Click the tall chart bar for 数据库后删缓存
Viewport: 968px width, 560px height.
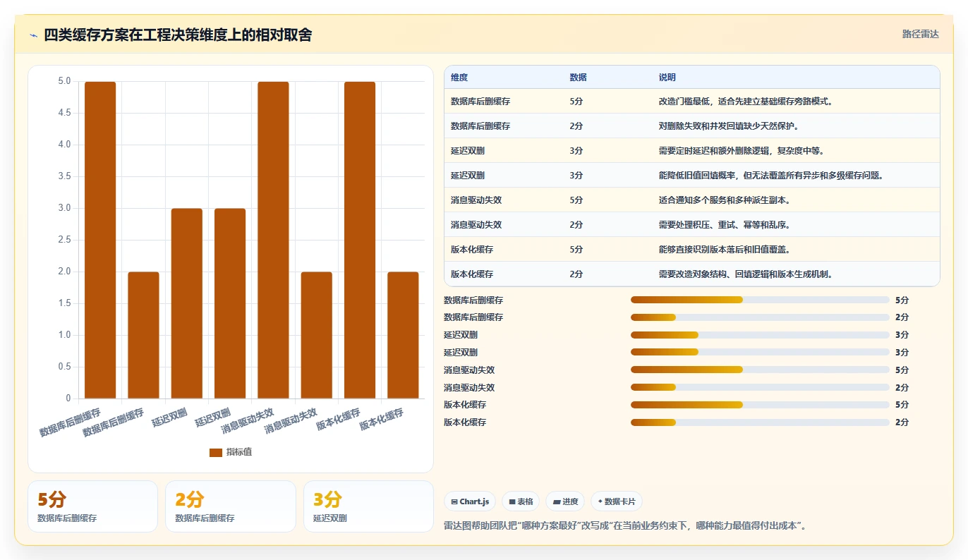point(100,240)
